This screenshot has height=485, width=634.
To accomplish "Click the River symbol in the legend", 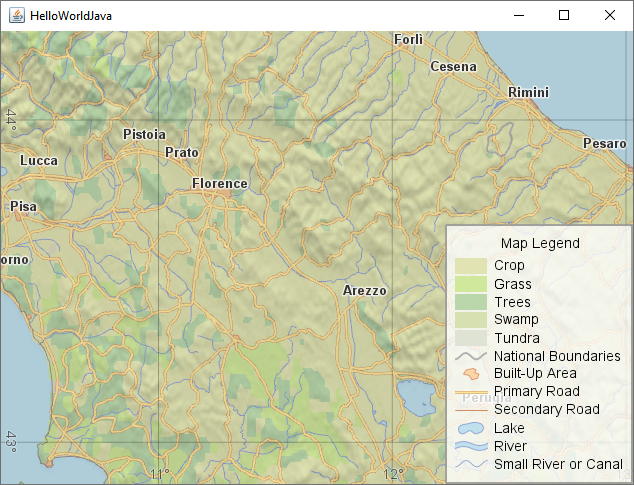I will pyautogui.click(x=470, y=446).
